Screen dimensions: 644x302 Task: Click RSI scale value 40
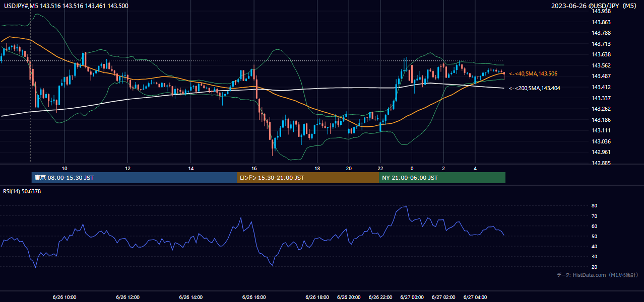pos(595,246)
